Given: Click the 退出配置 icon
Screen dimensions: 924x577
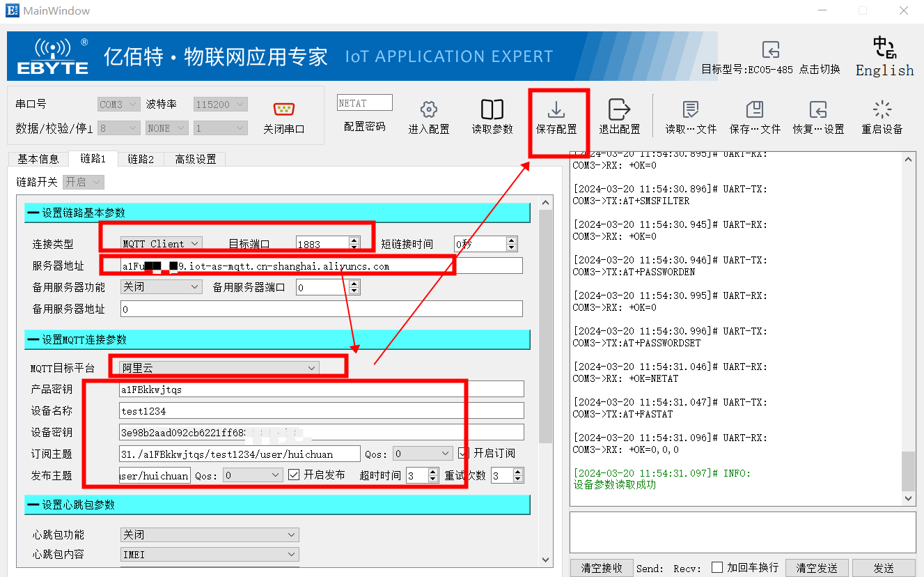Looking at the screenshot, I should click(x=619, y=110).
